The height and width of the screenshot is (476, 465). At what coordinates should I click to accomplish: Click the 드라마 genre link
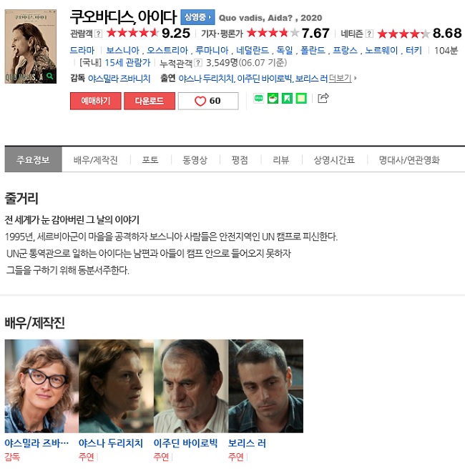pyautogui.click(x=82, y=51)
